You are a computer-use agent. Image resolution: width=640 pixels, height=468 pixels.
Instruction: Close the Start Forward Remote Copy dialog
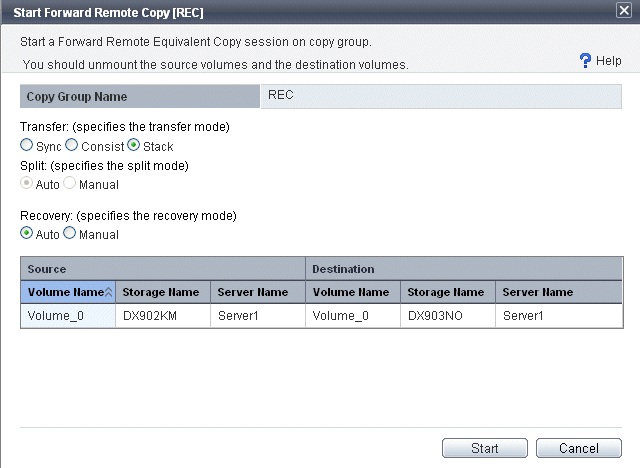coord(624,11)
